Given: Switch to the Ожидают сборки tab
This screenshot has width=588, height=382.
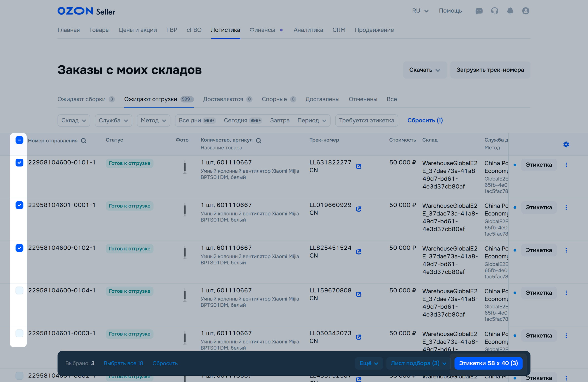Looking at the screenshot, I should [x=82, y=99].
